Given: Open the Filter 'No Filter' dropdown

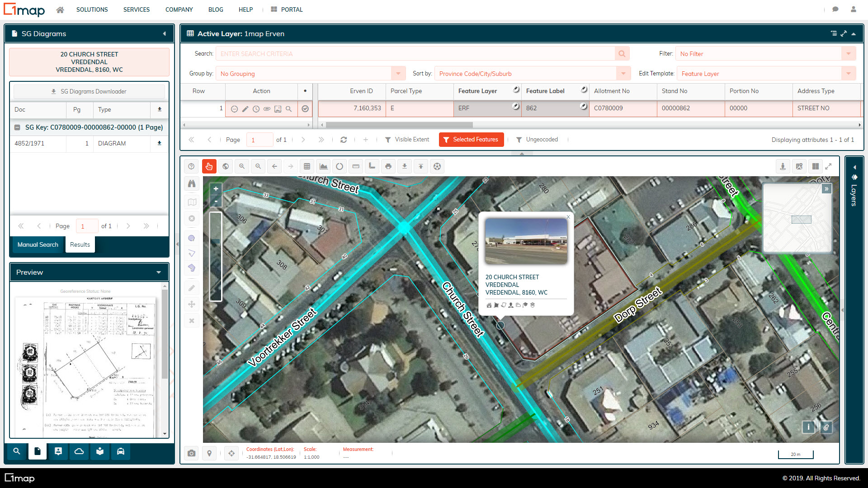Looking at the screenshot, I should point(849,54).
